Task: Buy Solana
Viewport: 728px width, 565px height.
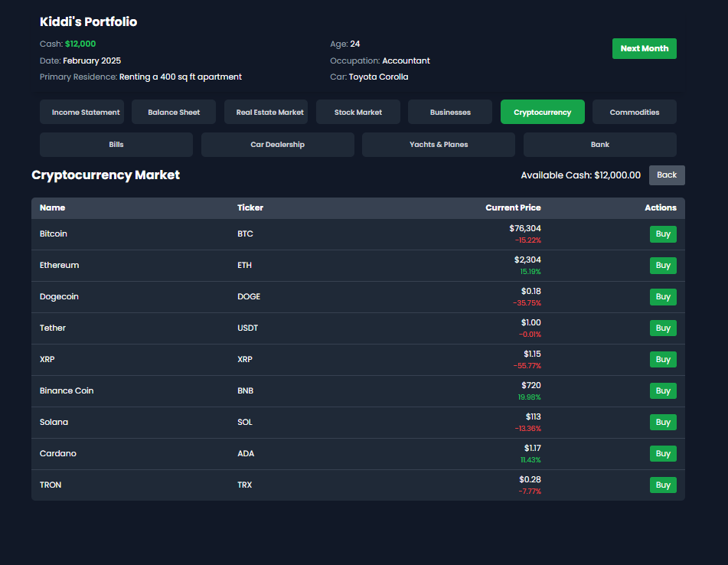Action: [663, 422]
